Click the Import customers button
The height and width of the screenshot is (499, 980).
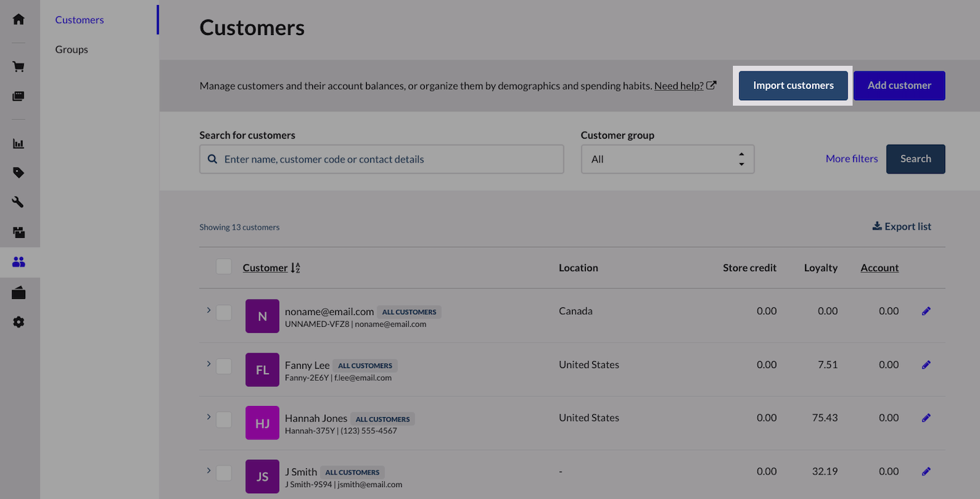point(793,85)
